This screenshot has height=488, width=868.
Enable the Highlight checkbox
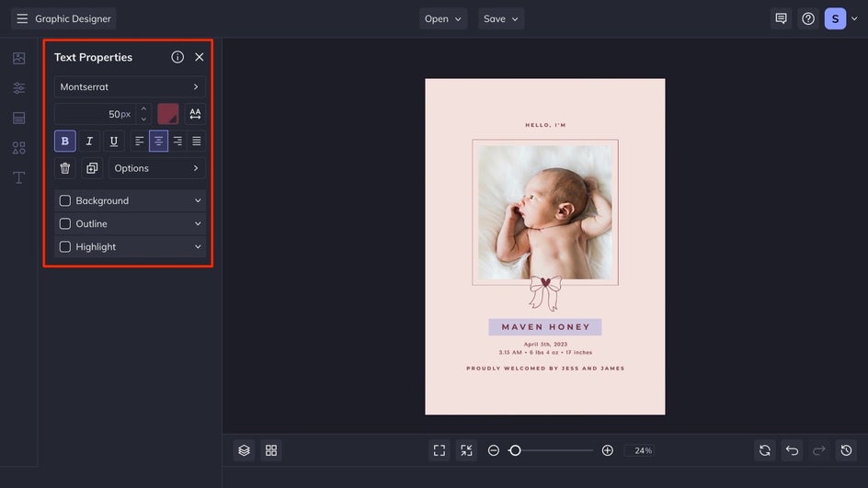tap(64, 247)
